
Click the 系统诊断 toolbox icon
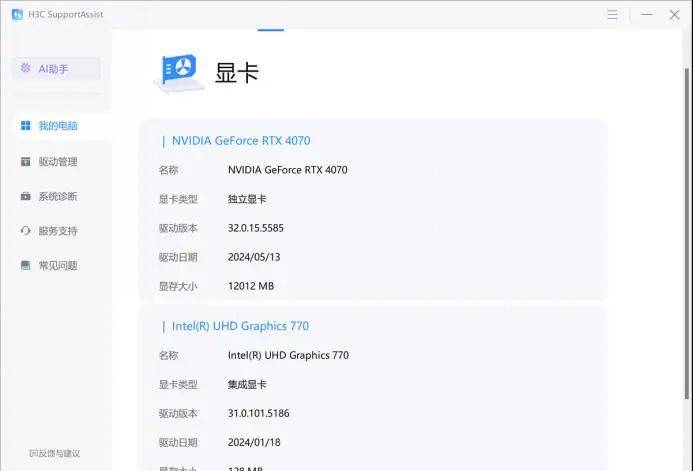pyautogui.click(x=26, y=196)
